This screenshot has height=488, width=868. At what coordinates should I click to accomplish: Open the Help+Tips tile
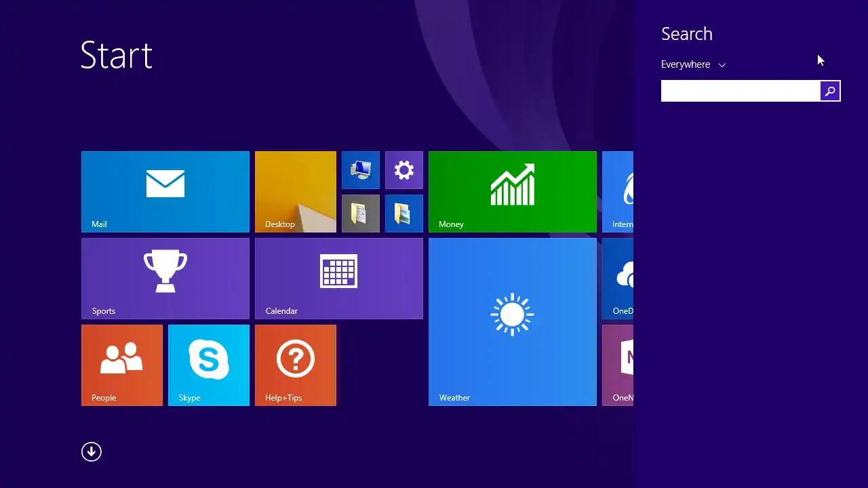(x=296, y=365)
